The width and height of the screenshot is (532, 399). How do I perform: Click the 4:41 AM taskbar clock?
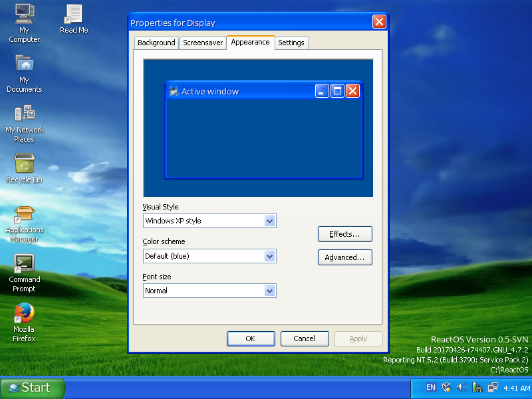[517, 388]
